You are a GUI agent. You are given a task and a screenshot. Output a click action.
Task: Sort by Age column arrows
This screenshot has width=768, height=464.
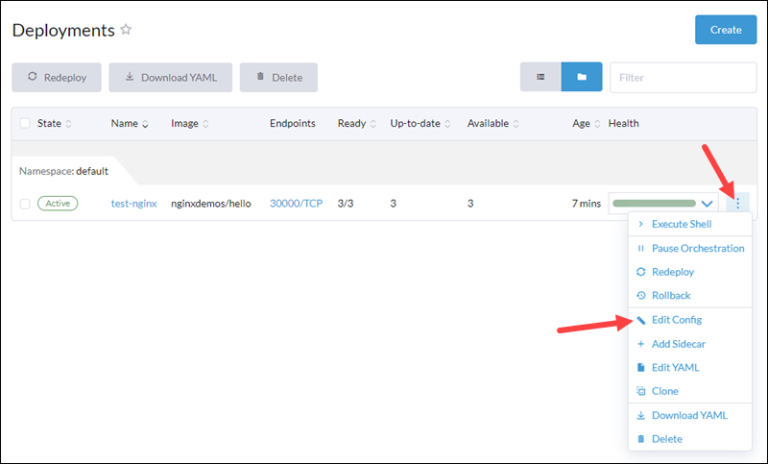[597, 123]
